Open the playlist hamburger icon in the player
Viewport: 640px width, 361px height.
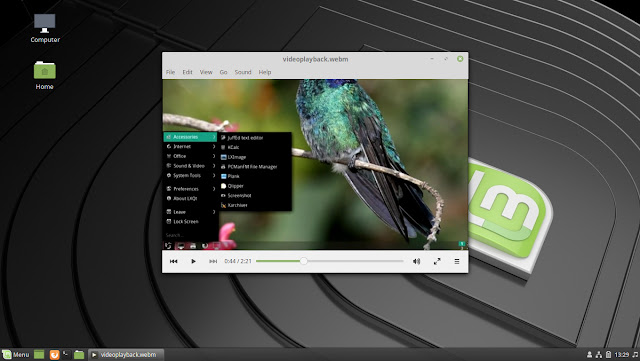click(457, 261)
